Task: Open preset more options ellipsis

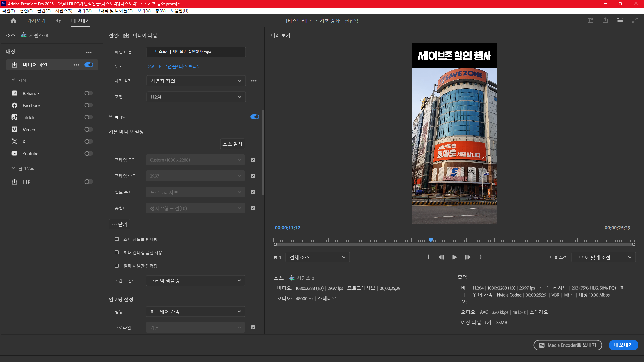Action: click(254, 81)
